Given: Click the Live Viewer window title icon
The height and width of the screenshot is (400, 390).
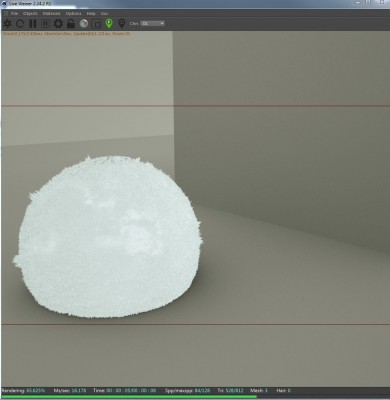Looking at the screenshot, I should (x=4, y=3).
